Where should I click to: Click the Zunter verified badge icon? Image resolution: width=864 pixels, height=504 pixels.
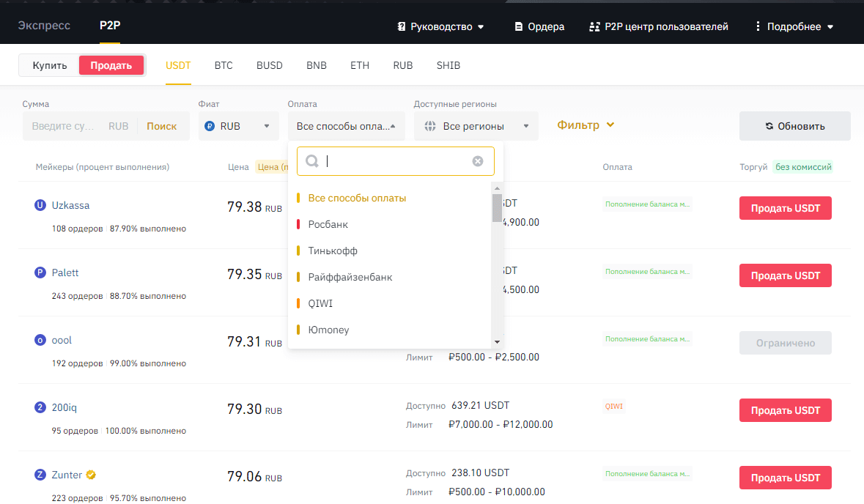point(91,475)
